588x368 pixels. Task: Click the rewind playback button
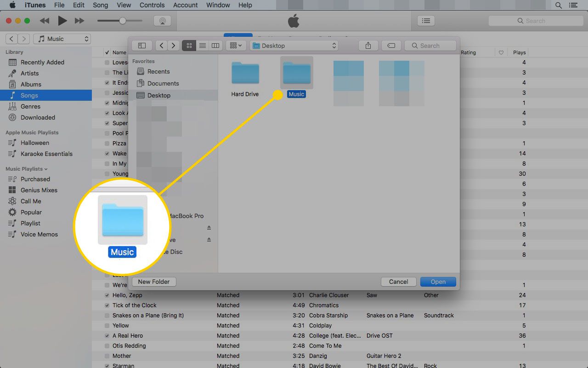coord(45,21)
